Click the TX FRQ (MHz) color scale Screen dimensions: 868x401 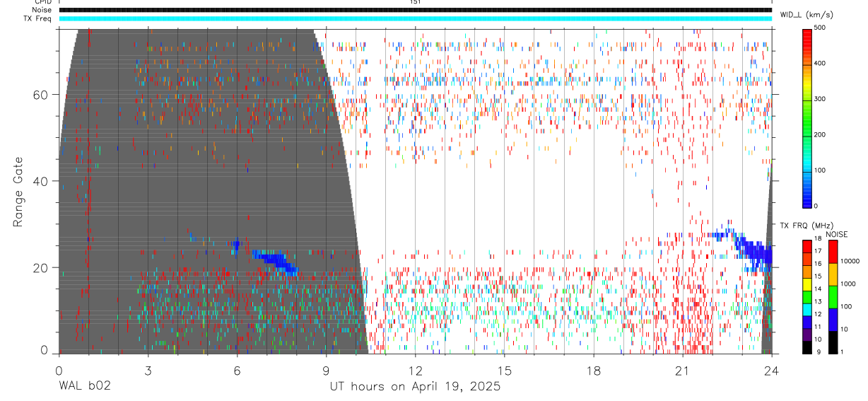coord(808,296)
